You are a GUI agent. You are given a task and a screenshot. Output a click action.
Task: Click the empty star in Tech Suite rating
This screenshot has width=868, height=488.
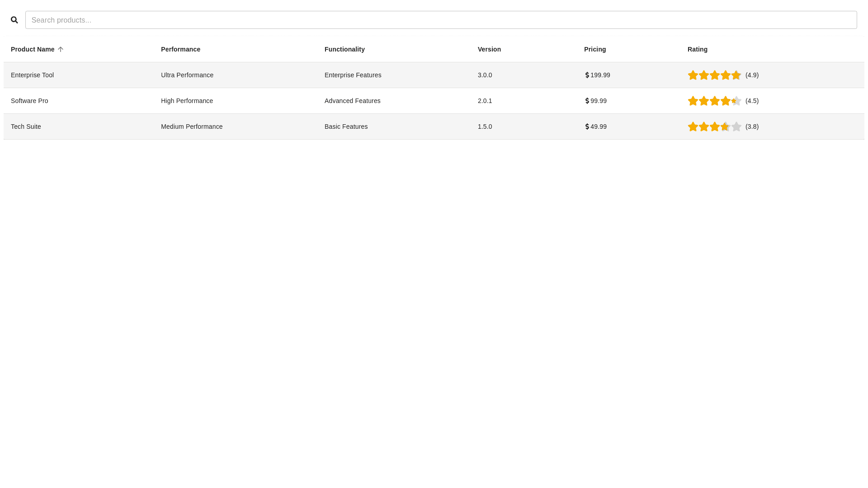click(x=736, y=127)
